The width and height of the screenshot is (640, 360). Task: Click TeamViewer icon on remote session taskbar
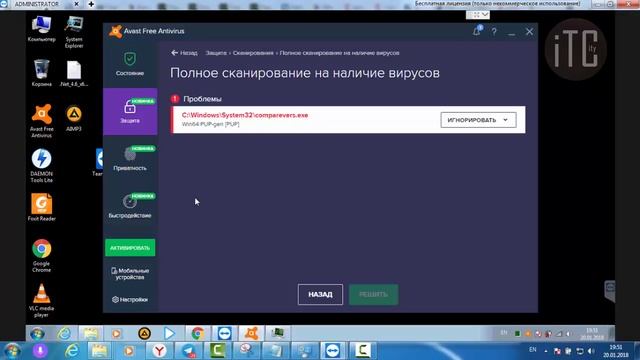tap(224, 333)
